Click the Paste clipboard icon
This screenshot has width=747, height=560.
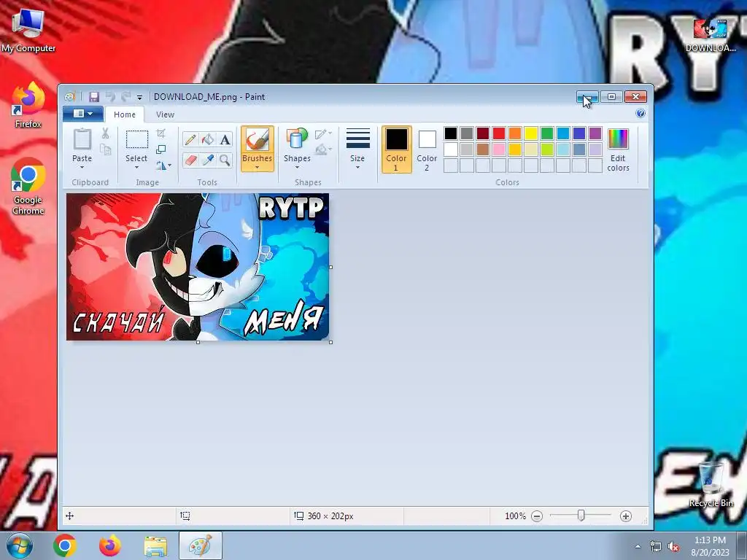click(82, 139)
